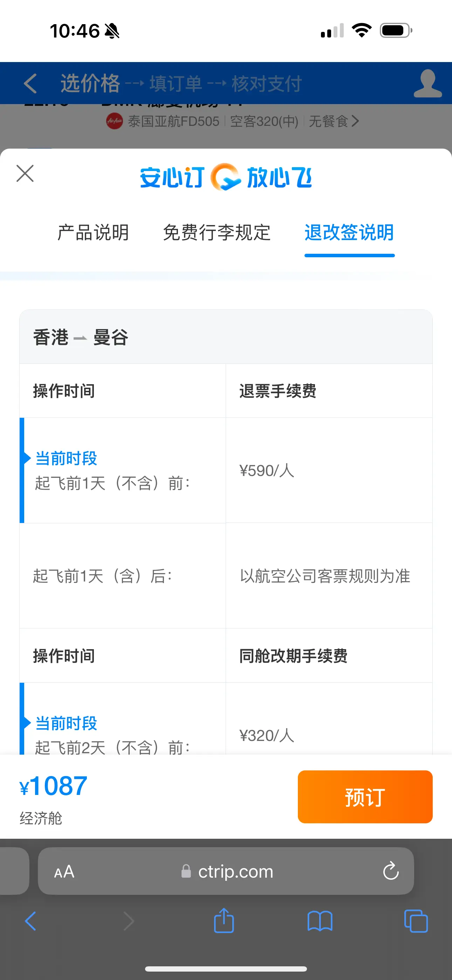Open Safari tabs overview icon

416,921
